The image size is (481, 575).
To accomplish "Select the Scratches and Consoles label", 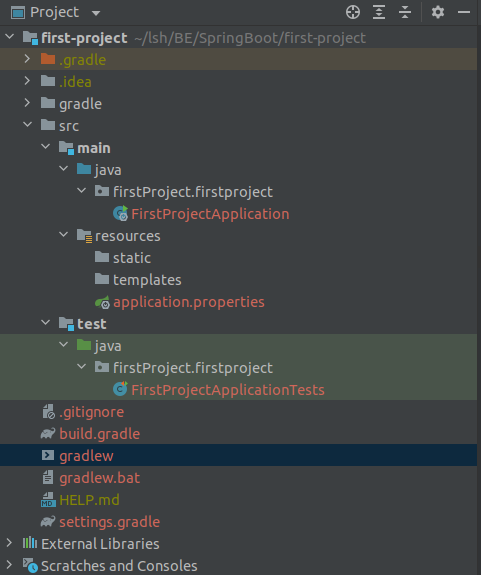I will 119,566.
